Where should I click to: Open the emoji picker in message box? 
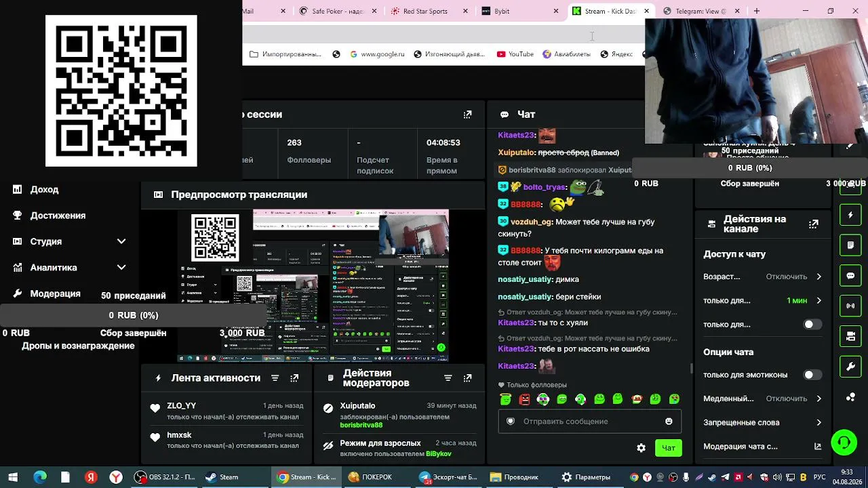point(669,422)
